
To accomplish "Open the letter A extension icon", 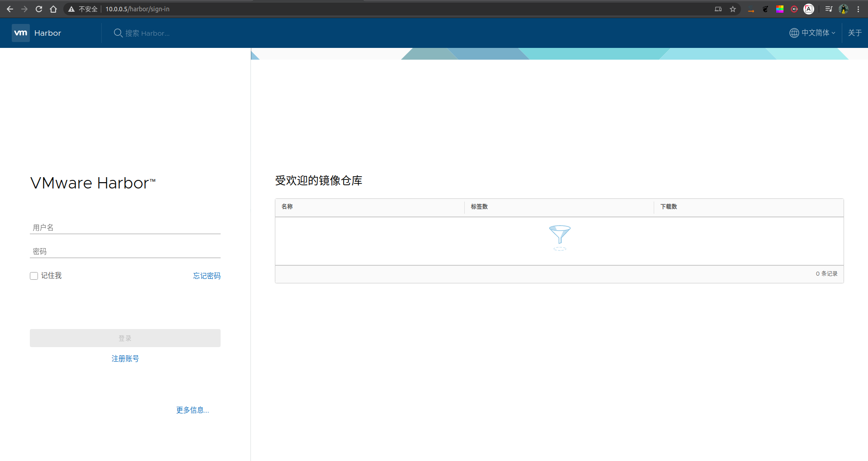I will tap(809, 9).
